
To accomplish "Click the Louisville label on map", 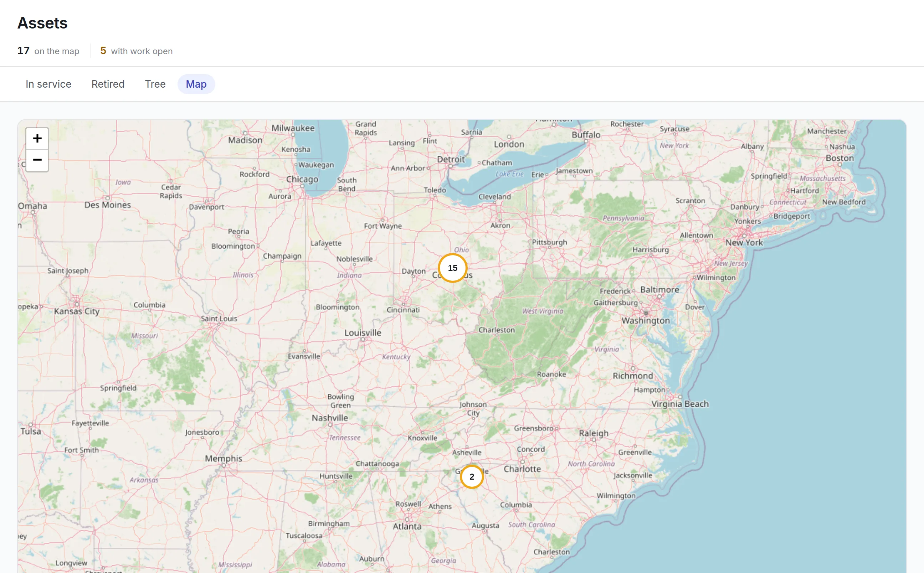I will pos(363,333).
